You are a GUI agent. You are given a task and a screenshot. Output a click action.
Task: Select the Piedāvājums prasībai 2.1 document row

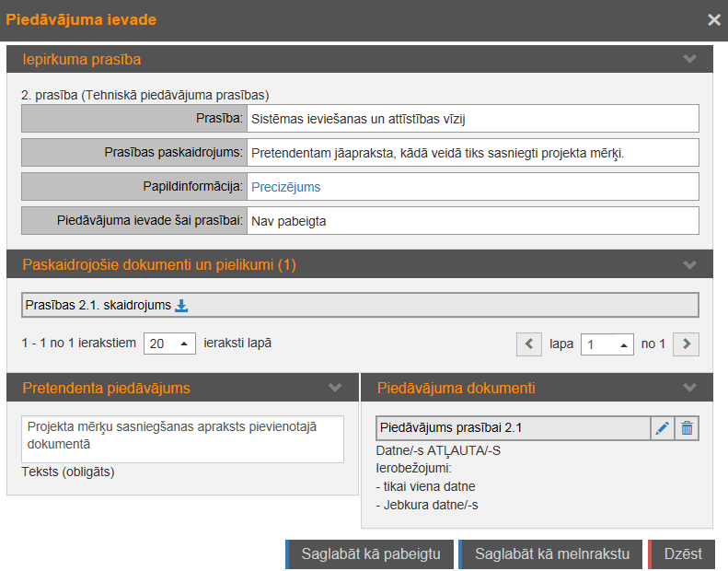point(511,427)
